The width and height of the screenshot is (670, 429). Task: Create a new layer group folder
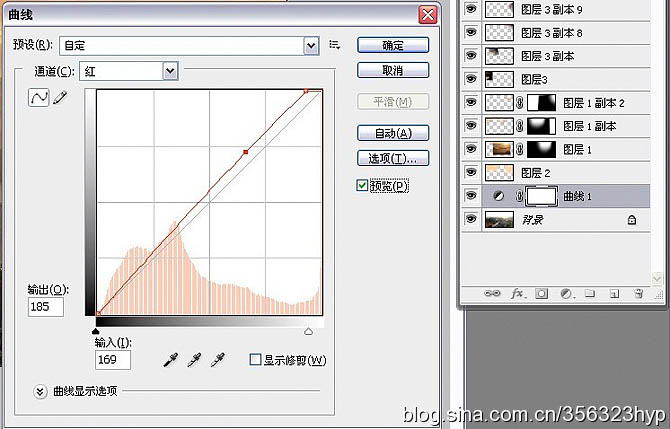(x=590, y=293)
